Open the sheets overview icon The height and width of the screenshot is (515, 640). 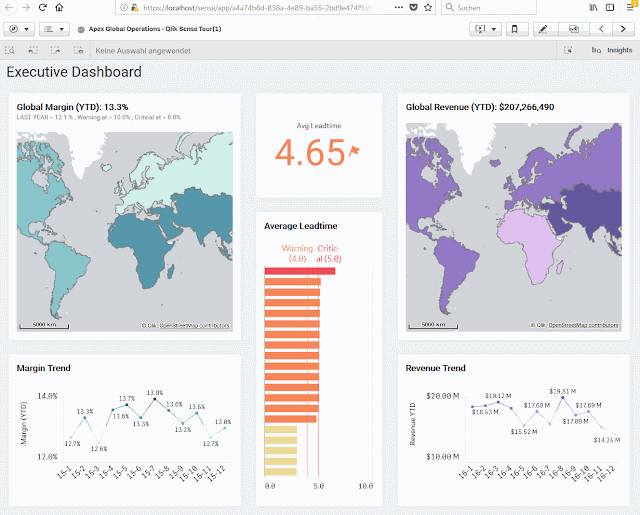(574, 29)
